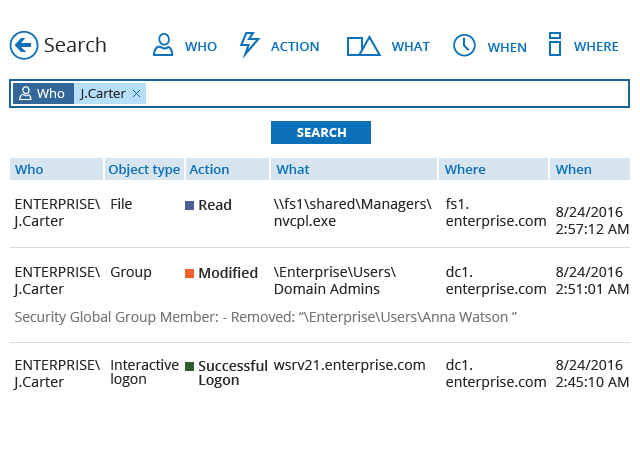640x450 pixels.
Task: Click dc1.enterprise.com in the Logon row
Action: [496, 374]
